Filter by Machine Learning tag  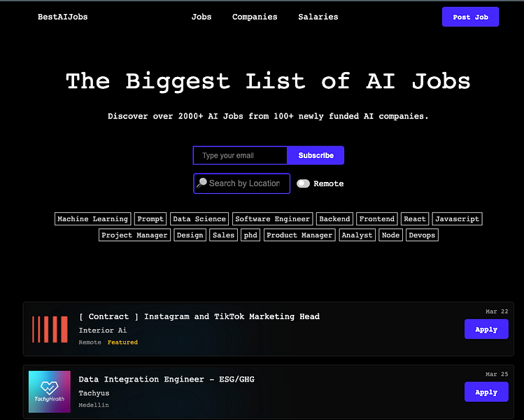click(x=93, y=218)
